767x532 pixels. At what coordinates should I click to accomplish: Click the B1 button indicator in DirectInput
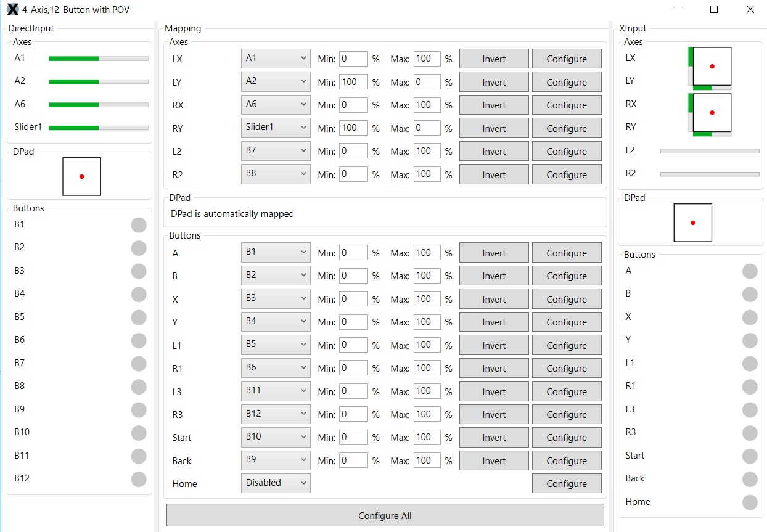pyautogui.click(x=139, y=225)
